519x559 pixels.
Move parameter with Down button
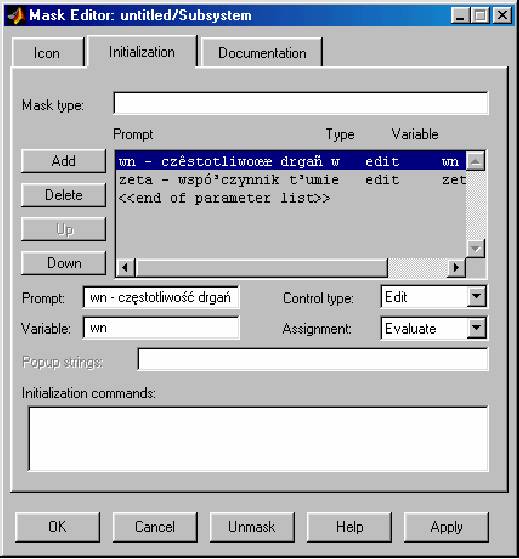[63, 263]
